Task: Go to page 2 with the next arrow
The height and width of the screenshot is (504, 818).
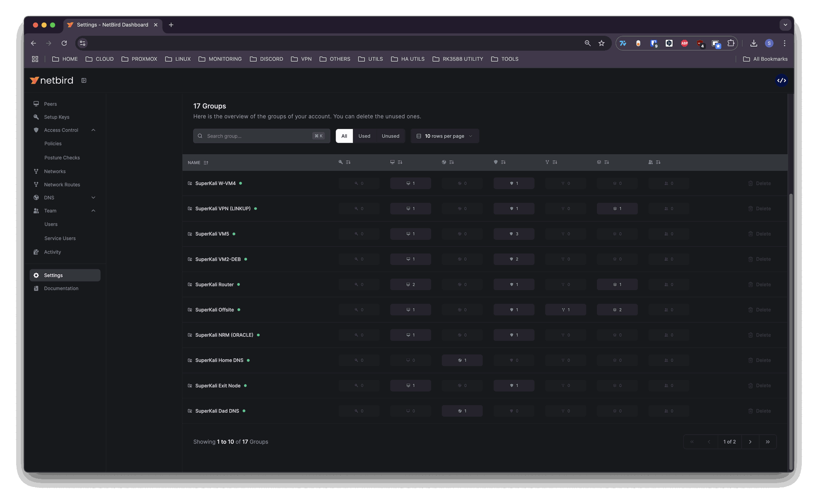Action: coord(750,442)
